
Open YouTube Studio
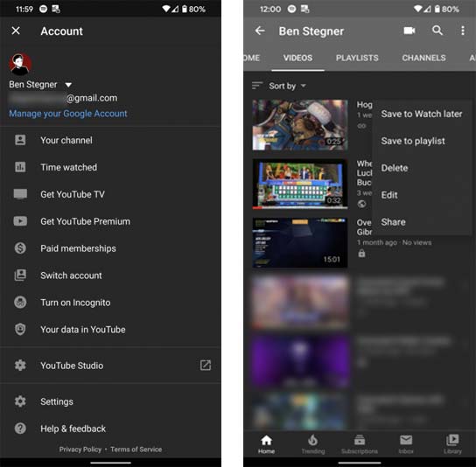point(72,366)
